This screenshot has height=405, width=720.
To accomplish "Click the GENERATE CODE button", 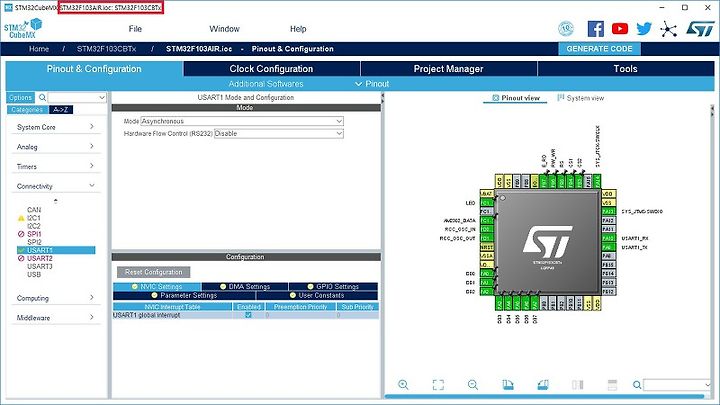I will coord(599,49).
